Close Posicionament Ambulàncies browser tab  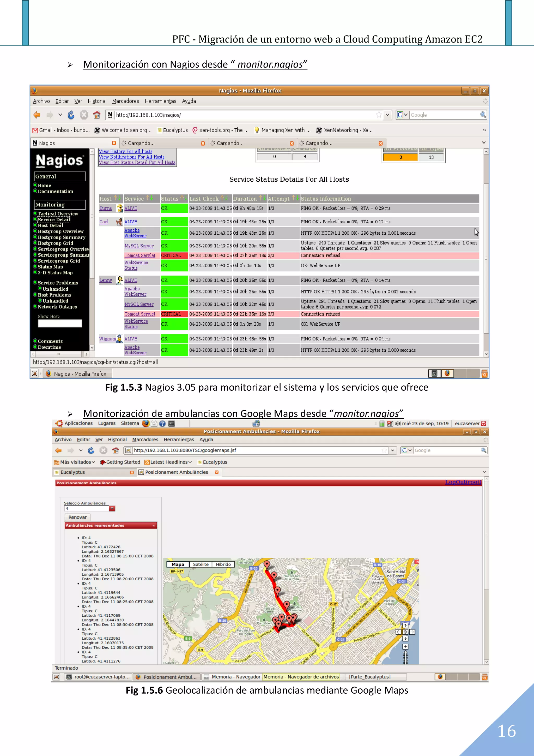click(216, 472)
